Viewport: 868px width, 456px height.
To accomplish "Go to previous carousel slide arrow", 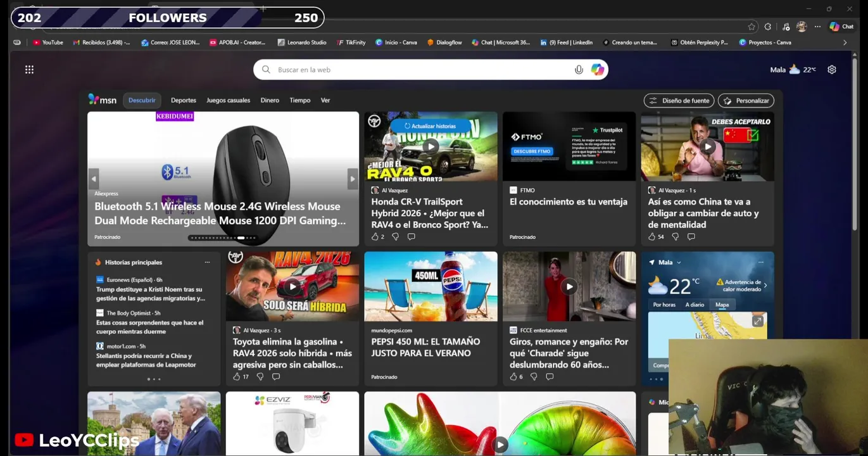I will tap(94, 179).
